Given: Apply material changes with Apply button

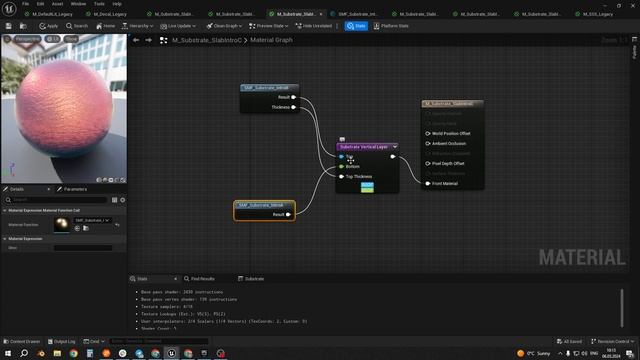Looking at the screenshot, I should pos(49,26).
